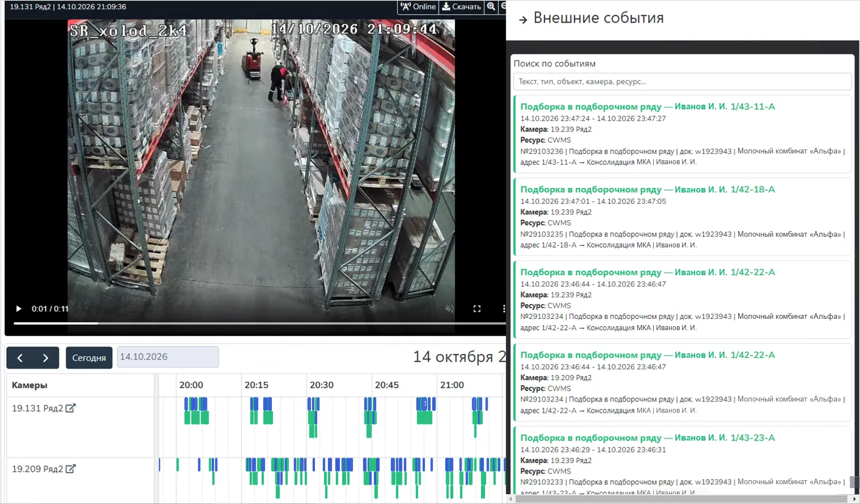Select 21:00 time column header
The width and height of the screenshot is (860, 504).
tap(452, 385)
